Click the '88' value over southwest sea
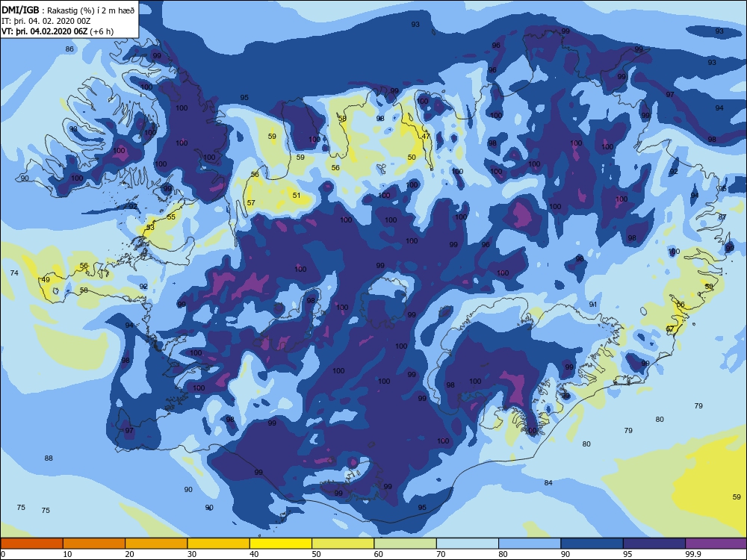 point(49,458)
